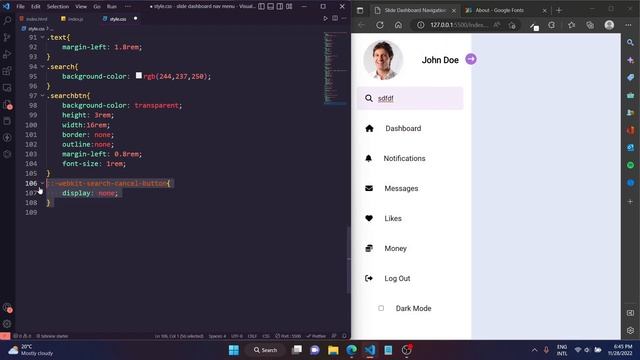This screenshot has width=640, height=360.
Task: Open Accounts icon at bottom of VS Code activity bar
Action: tap(7, 307)
